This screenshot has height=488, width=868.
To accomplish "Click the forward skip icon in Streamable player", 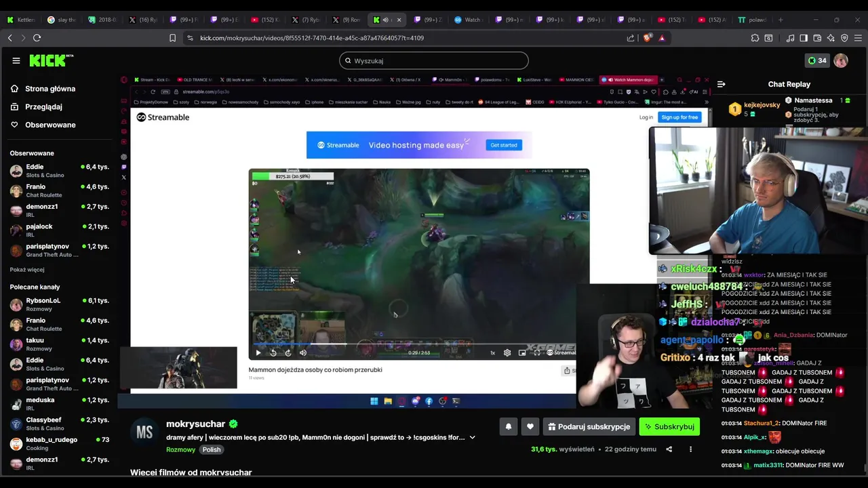I will pos(288,352).
